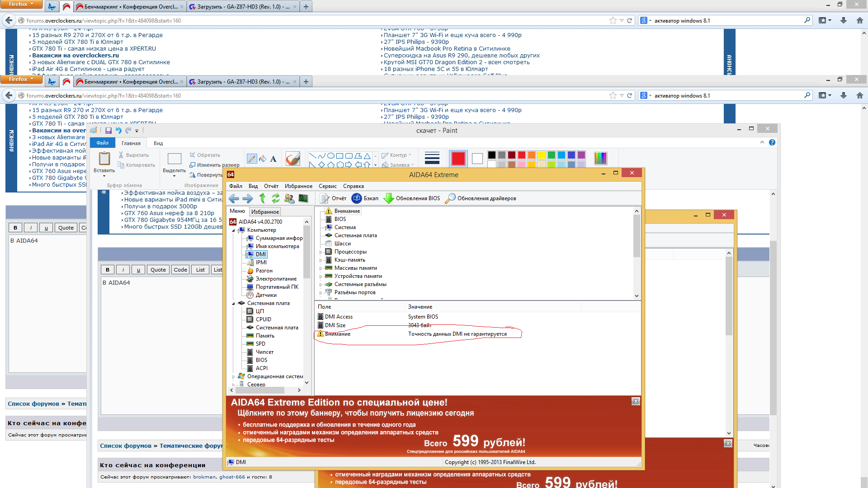Click the Code formatting button
This screenshot has height=488, width=868.
(180, 270)
